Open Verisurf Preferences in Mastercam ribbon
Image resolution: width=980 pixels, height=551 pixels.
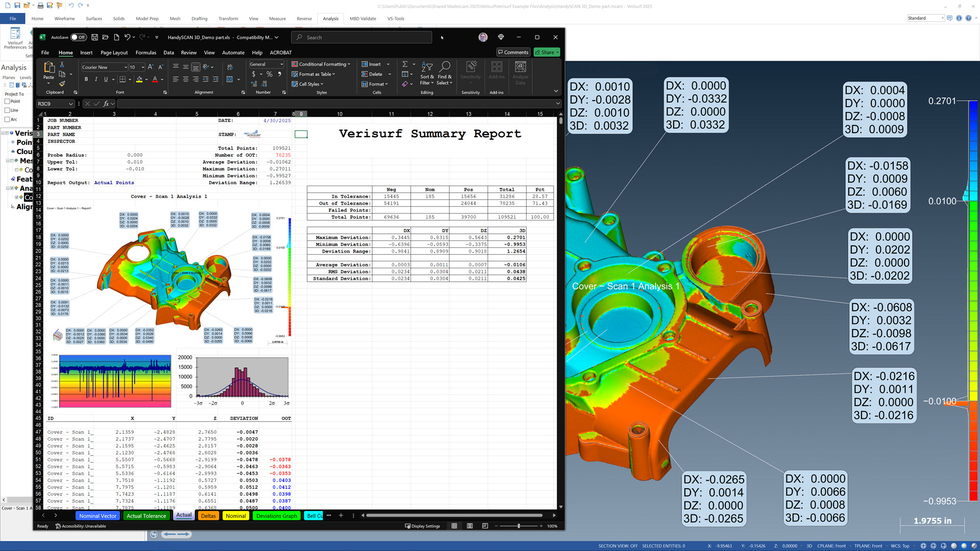(x=15, y=37)
